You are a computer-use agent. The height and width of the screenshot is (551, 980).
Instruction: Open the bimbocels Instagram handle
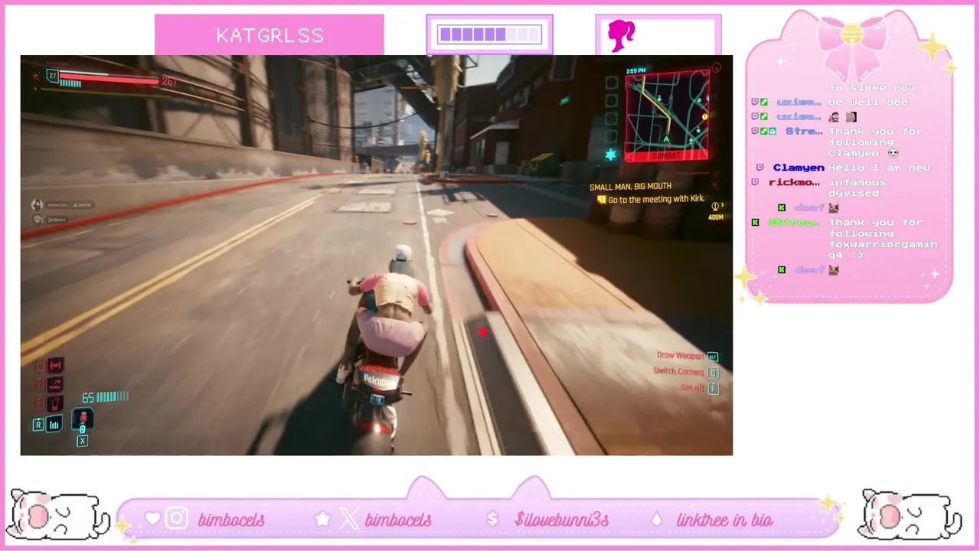(231, 520)
